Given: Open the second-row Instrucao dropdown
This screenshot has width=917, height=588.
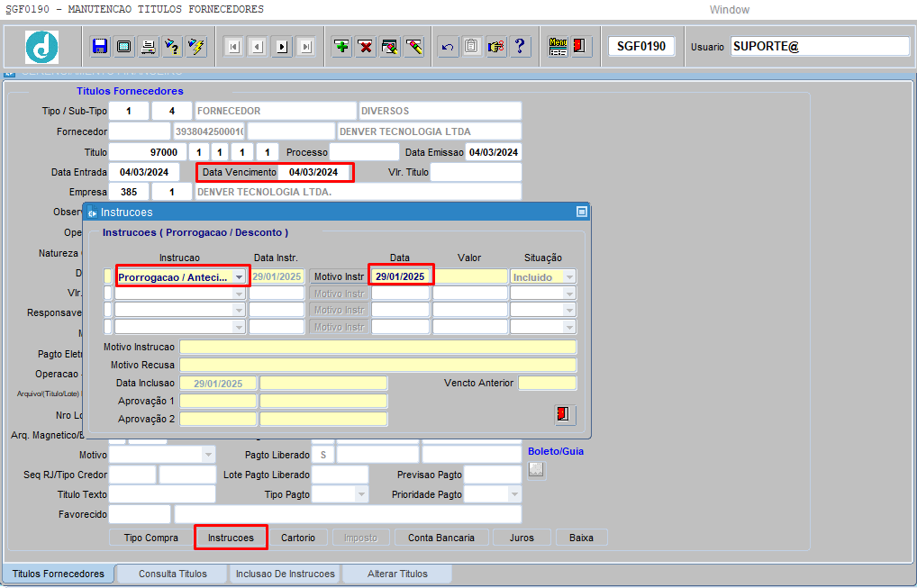Looking at the screenshot, I should [240, 294].
